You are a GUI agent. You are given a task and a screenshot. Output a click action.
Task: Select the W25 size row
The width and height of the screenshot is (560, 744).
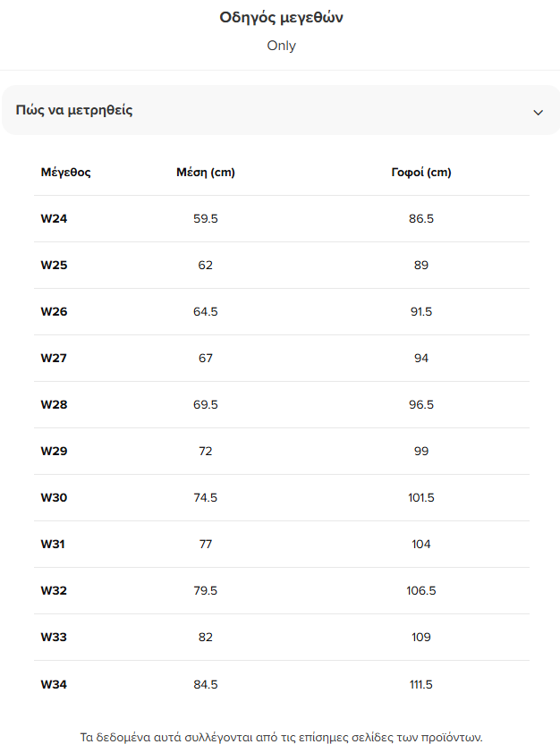[282, 266]
